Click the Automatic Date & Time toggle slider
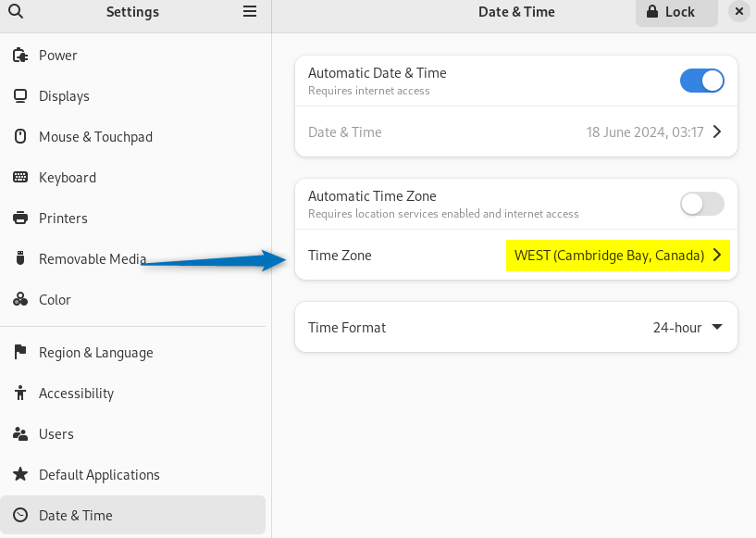This screenshot has height=538, width=756. coord(701,81)
